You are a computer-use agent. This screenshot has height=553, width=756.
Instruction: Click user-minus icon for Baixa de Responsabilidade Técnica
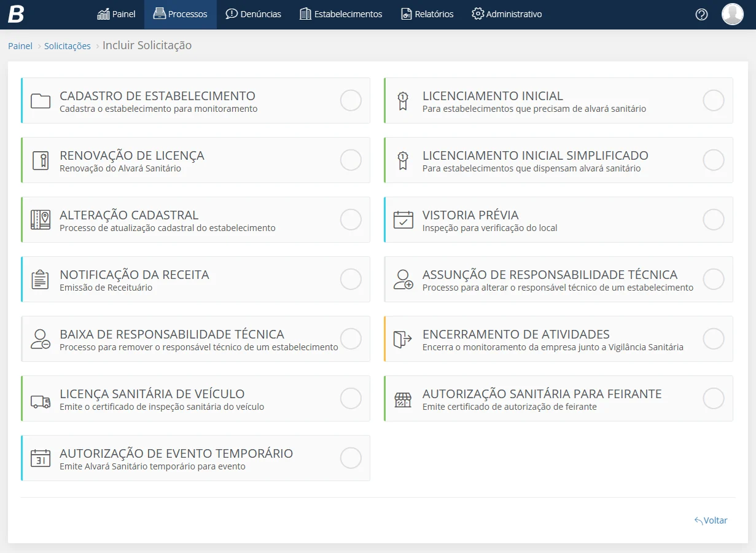[41, 339]
